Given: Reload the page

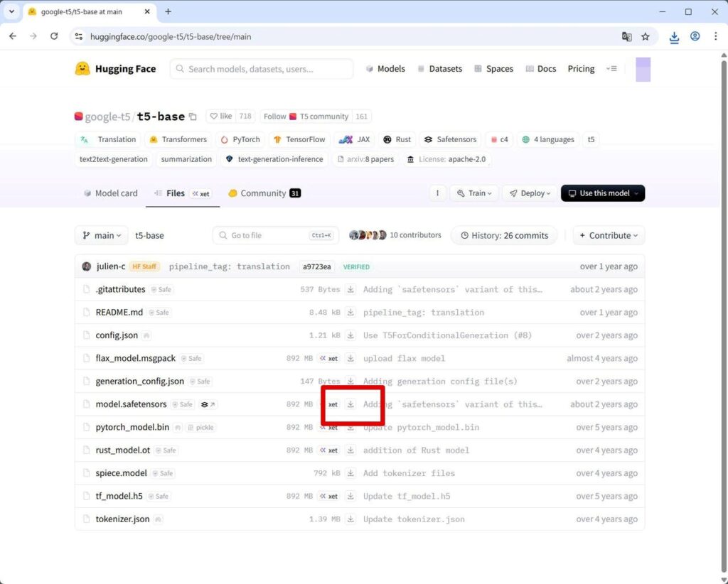Looking at the screenshot, I should 54,36.
